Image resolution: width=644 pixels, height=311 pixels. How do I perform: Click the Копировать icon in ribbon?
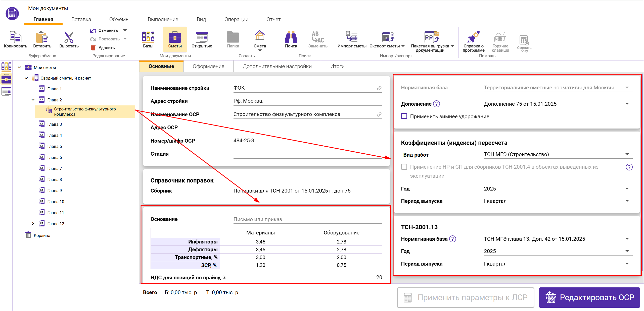tap(15, 37)
